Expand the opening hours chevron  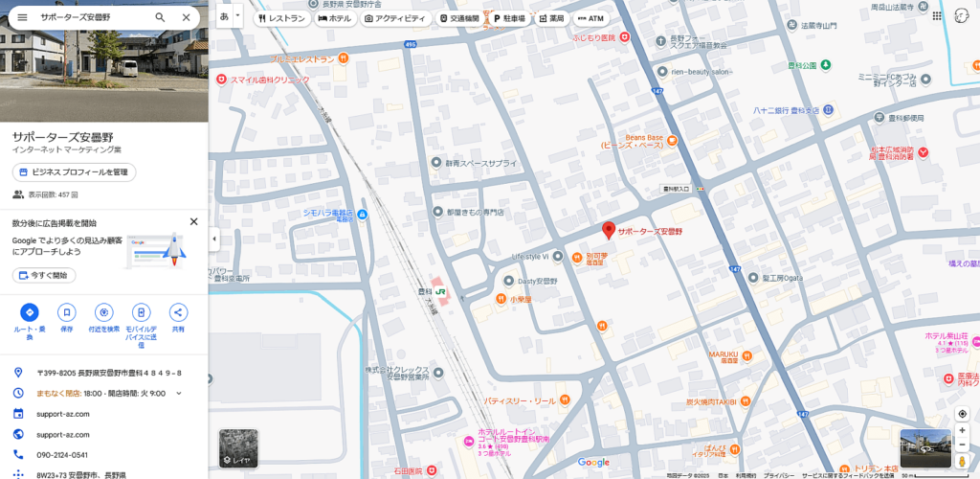point(179,394)
